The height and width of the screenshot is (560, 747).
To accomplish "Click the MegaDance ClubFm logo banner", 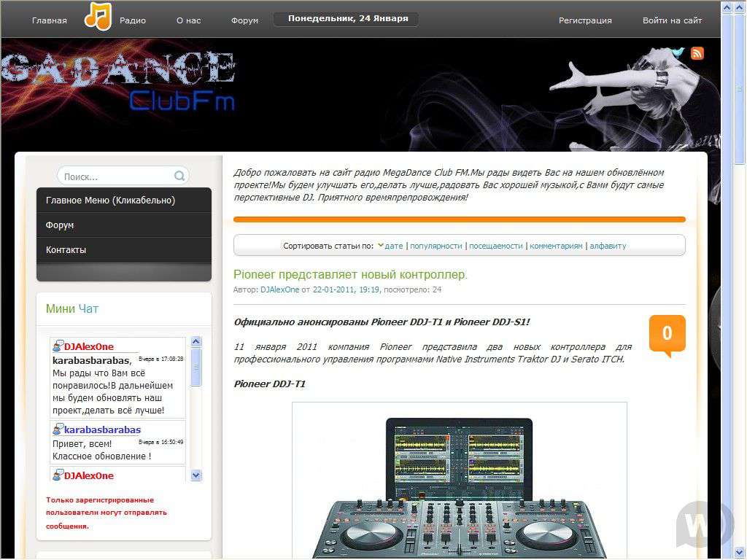I will point(118,81).
